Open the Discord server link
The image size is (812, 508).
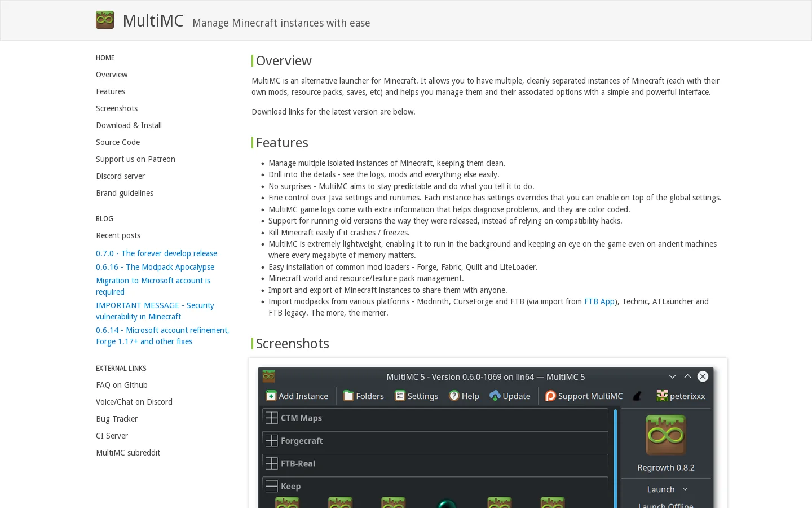[x=120, y=176]
